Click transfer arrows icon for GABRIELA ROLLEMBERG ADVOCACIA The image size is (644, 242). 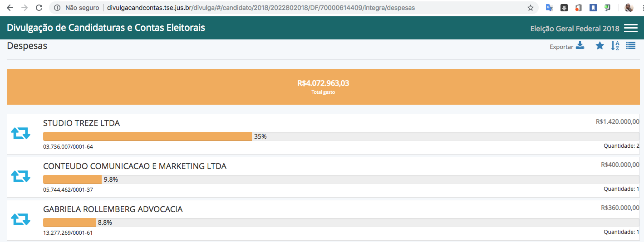[x=20, y=219]
